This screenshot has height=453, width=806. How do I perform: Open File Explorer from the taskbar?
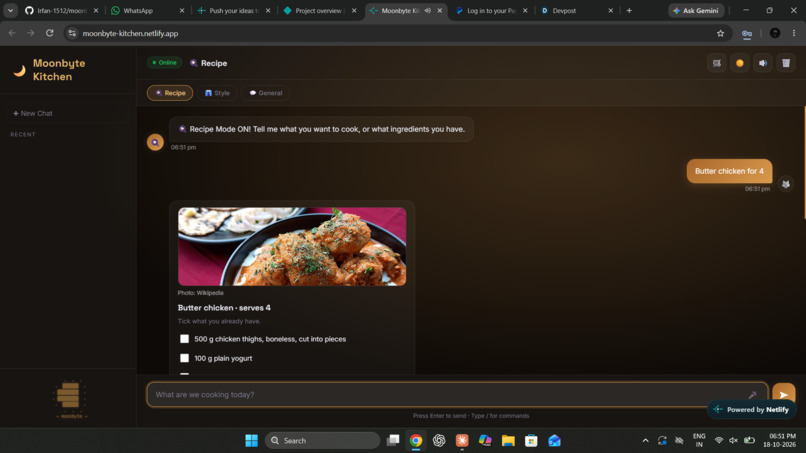(508, 441)
